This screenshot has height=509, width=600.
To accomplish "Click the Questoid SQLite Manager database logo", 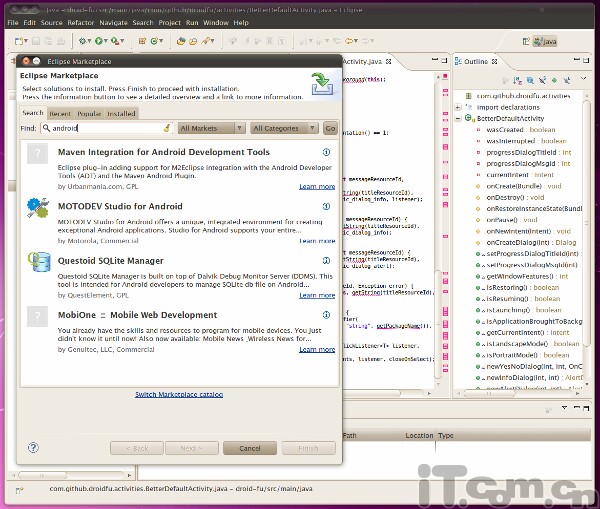I will [x=39, y=262].
